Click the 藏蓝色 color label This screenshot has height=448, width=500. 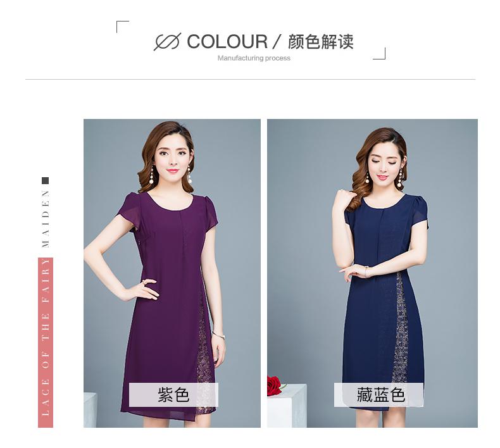click(379, 395)
